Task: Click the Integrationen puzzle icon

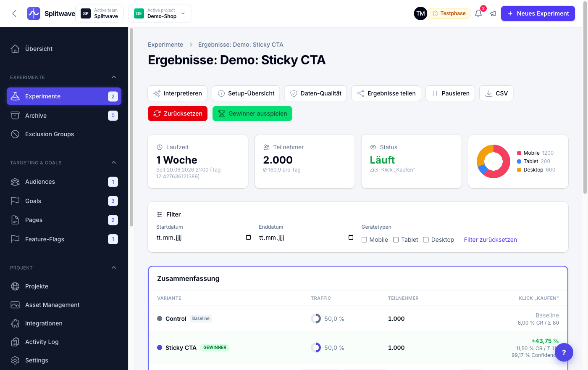Action: pyautogui.click(x=15, y=323)
